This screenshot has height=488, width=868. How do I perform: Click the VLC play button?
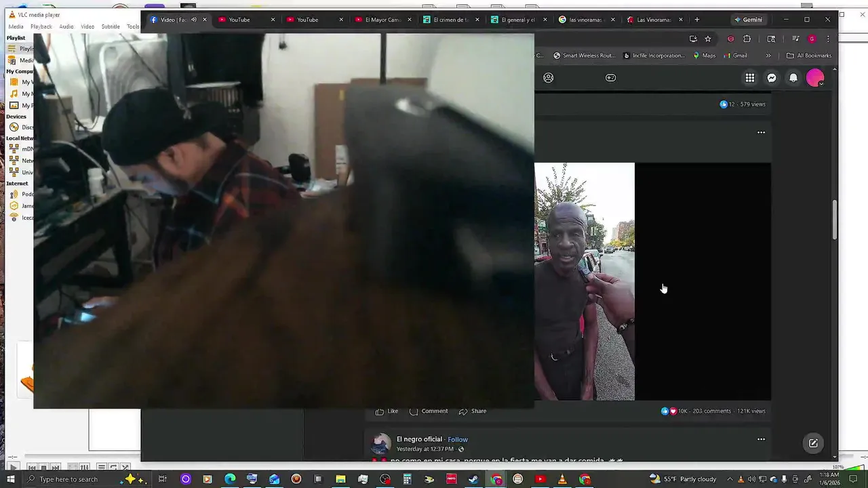pos(12,468)
